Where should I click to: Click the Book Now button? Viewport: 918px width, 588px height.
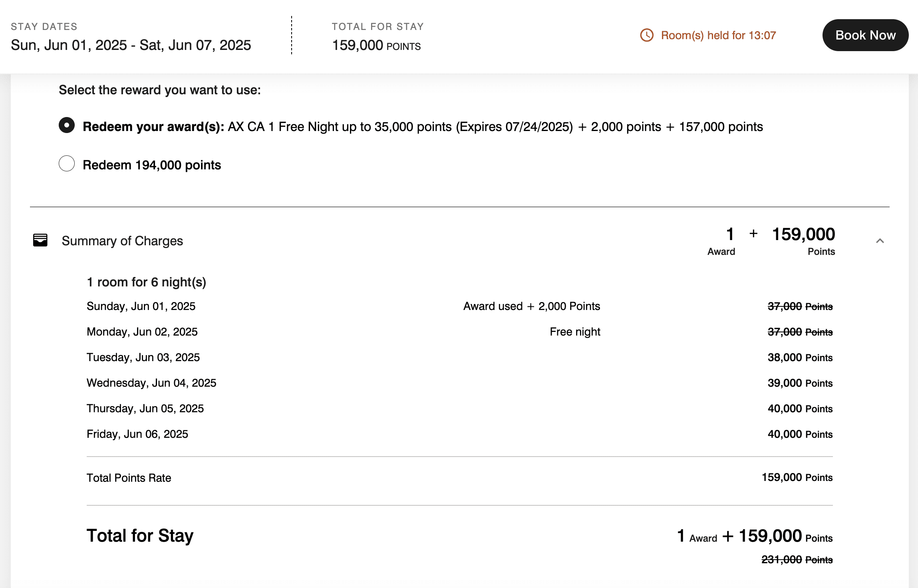(x=865, y=35)
